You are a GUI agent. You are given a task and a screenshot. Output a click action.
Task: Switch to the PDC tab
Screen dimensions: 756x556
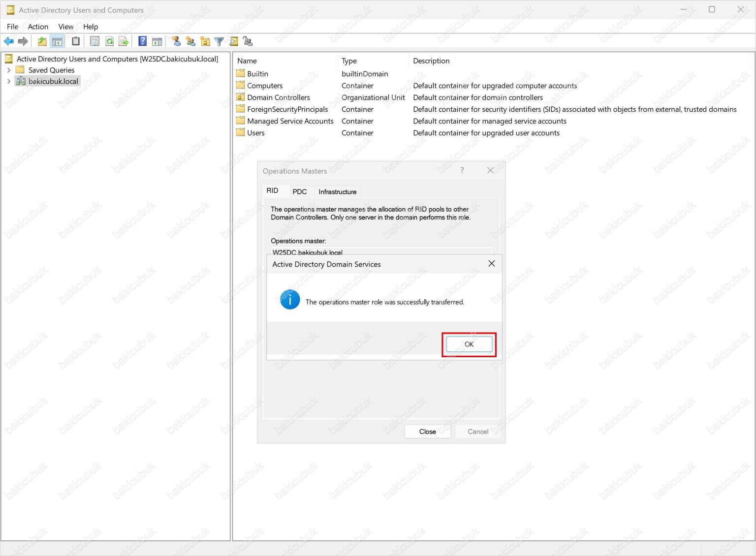[x=300, y=191]
